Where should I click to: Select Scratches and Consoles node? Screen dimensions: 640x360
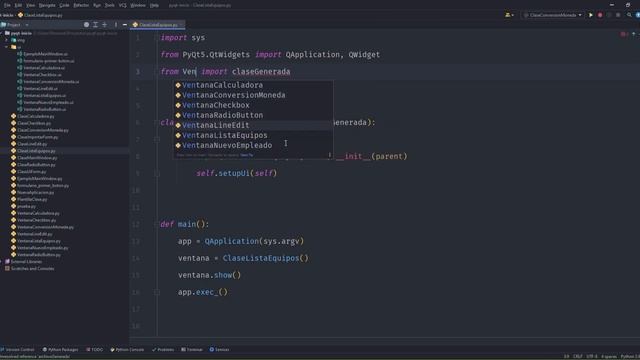(32, 269)
